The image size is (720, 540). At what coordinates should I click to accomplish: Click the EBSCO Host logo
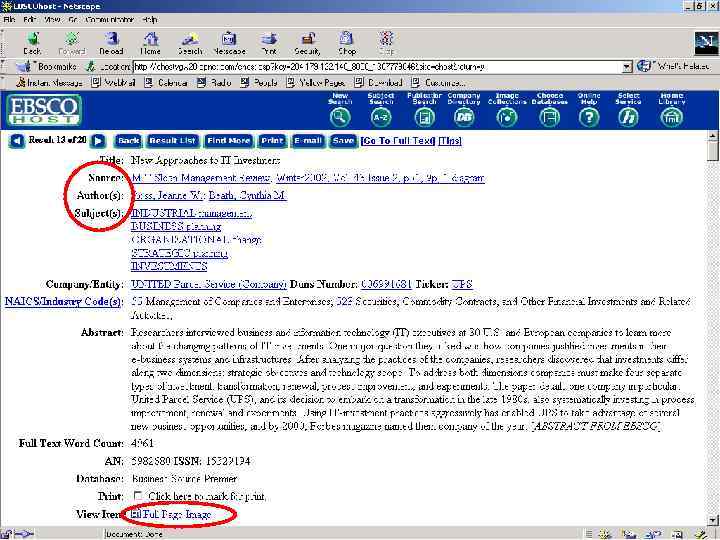pos(44,110)
